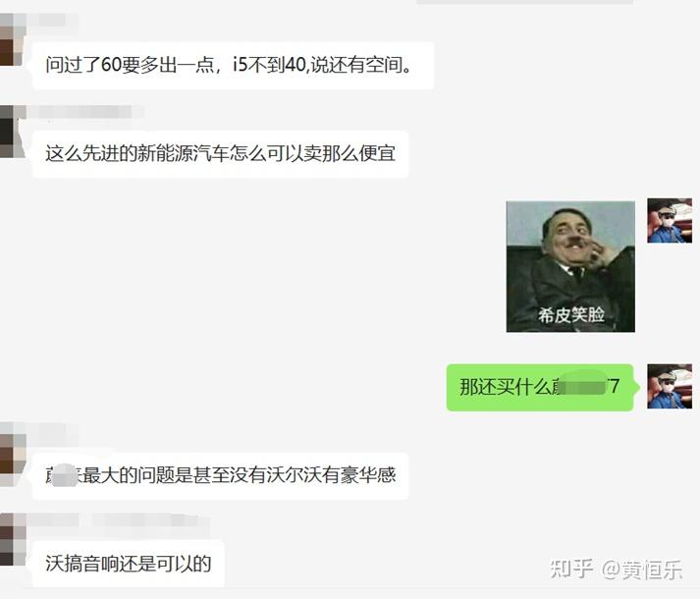The width and height of the screenshot is (700, 599).
Task: Open sender avatar beside the 希皮笑脸 sticker
Action: [x=670, y=221]
